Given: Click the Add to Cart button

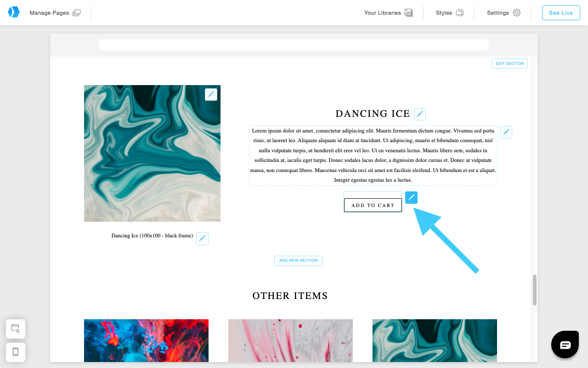Looking at the screenshot, I should [373, 205].
